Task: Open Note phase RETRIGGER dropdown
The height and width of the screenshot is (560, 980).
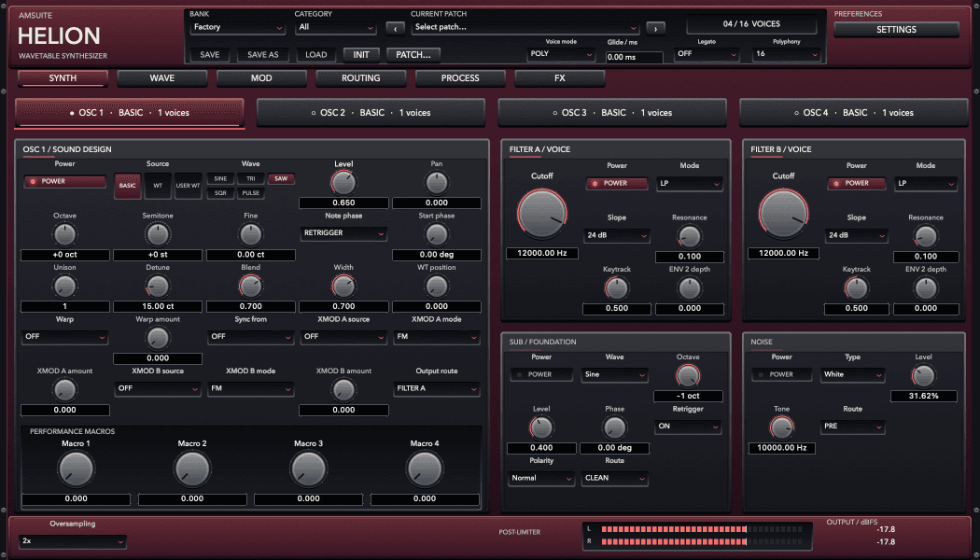Action: tap(343, 233)
